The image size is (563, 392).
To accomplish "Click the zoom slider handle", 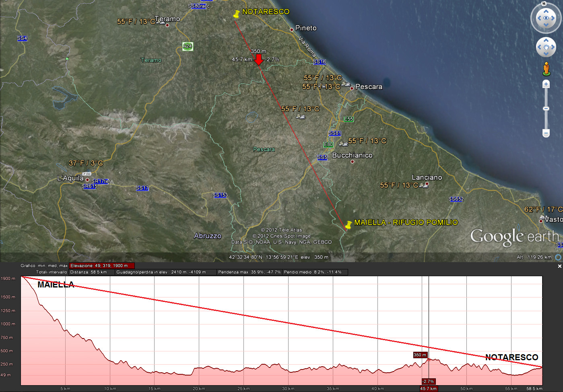I will (546, 109).
